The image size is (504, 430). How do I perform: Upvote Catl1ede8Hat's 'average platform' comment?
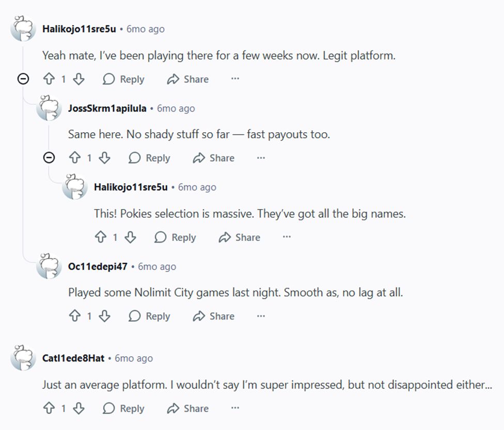pos(50,408)
